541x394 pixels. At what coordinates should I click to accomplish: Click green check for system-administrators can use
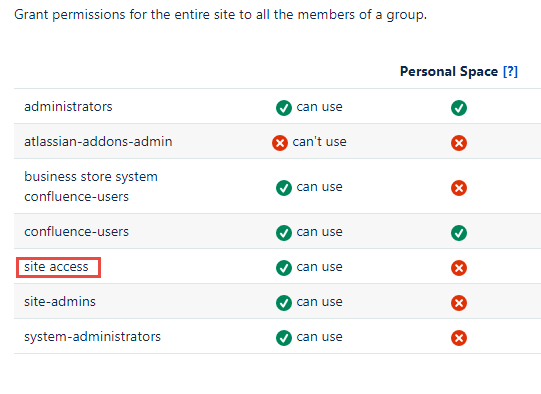point(284,338)
